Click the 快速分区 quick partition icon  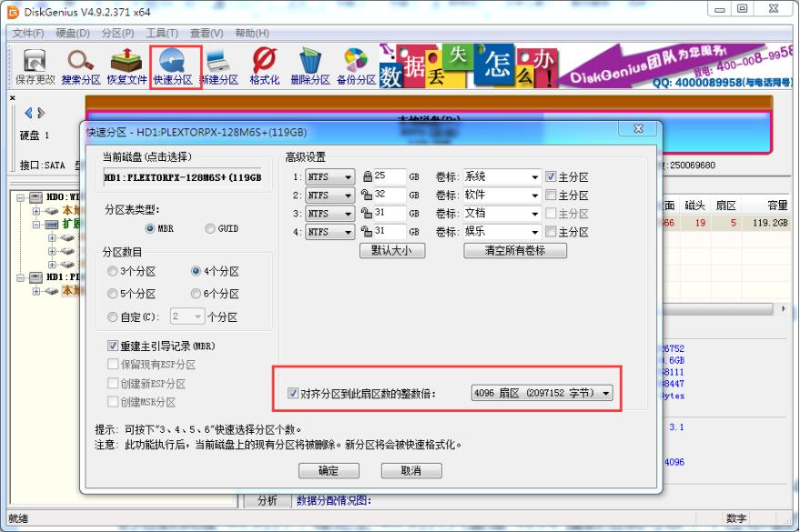pyautogui.click(x=172, y=64)
